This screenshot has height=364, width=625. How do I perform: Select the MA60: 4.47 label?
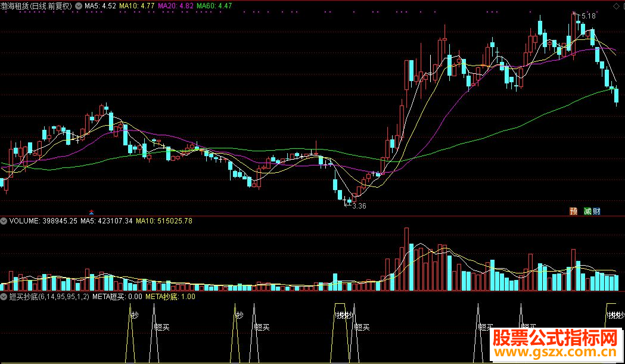(x=214, y=6)
